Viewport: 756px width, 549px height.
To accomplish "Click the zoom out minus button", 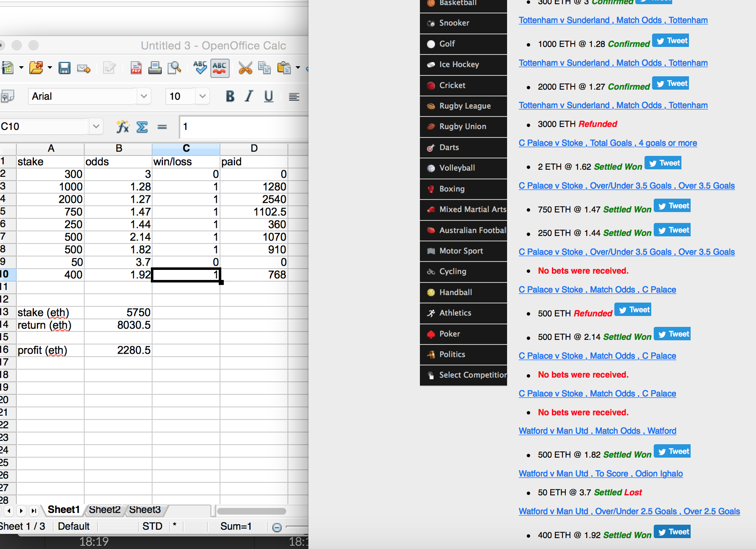I will coord(277,527).
